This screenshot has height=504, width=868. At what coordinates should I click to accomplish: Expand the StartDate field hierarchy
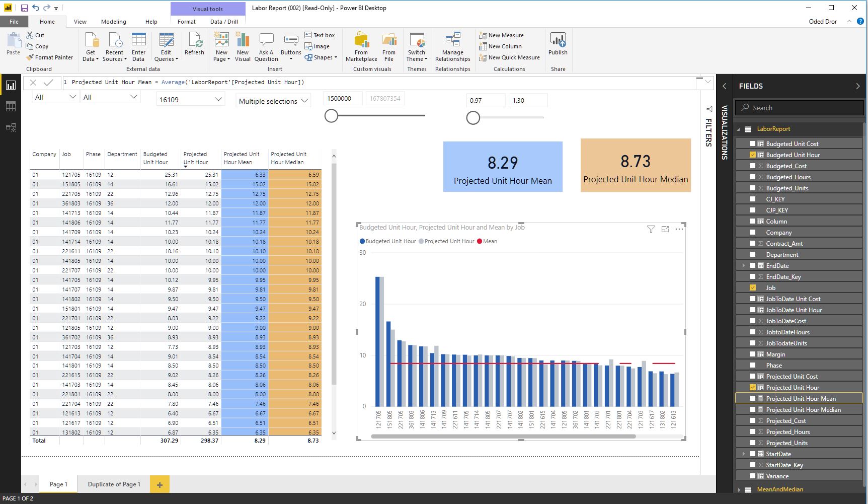point(743,454)
